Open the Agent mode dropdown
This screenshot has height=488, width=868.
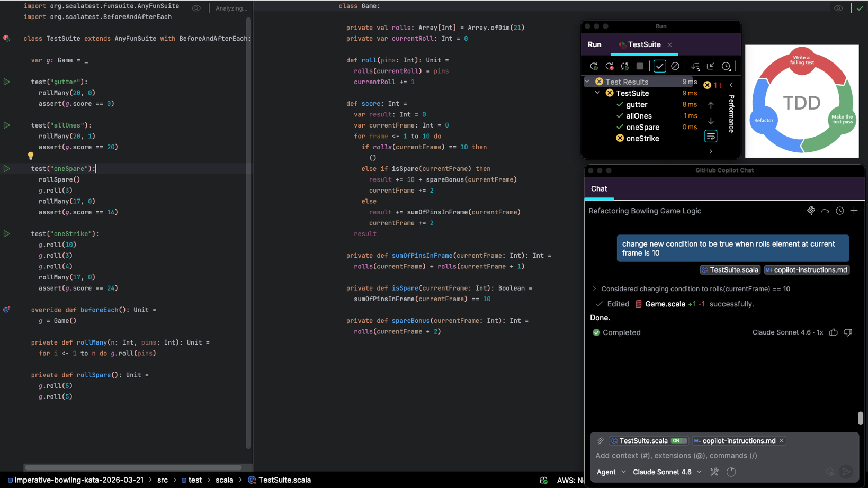tap(611, 472)
